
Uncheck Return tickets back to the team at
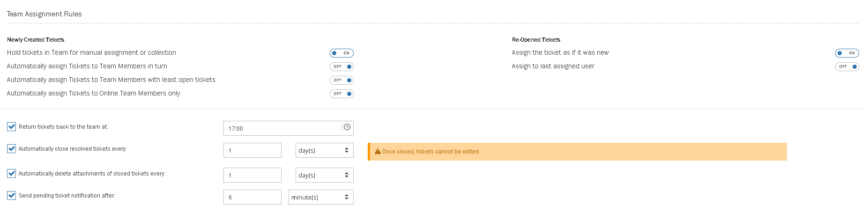pos(12,127)
